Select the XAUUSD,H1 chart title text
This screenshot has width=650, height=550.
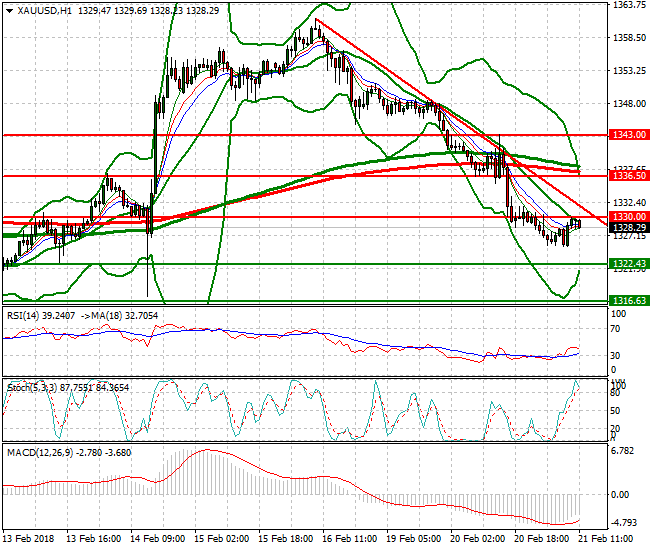coord(44,11)
